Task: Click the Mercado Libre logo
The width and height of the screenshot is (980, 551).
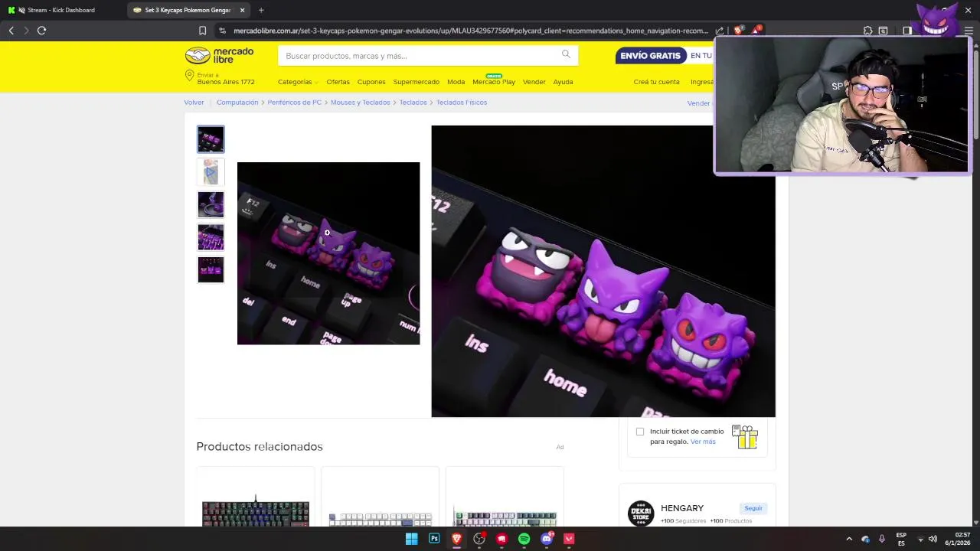Action: pos(219,55)
